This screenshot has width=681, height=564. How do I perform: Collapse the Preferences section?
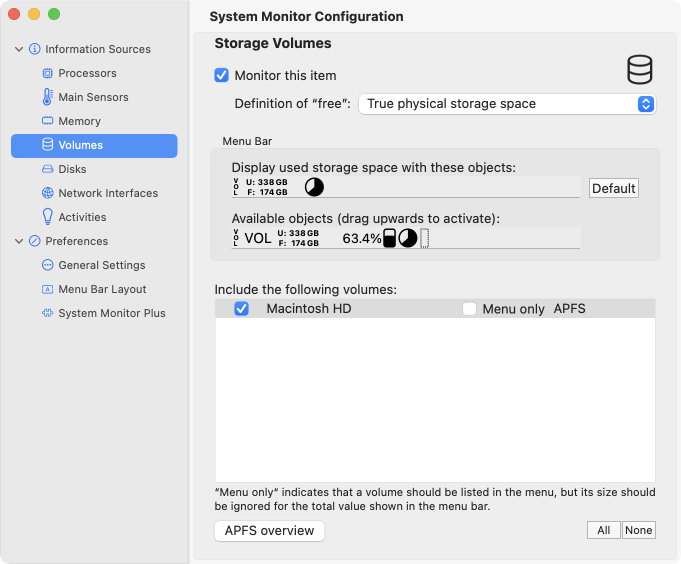[19, 241]
